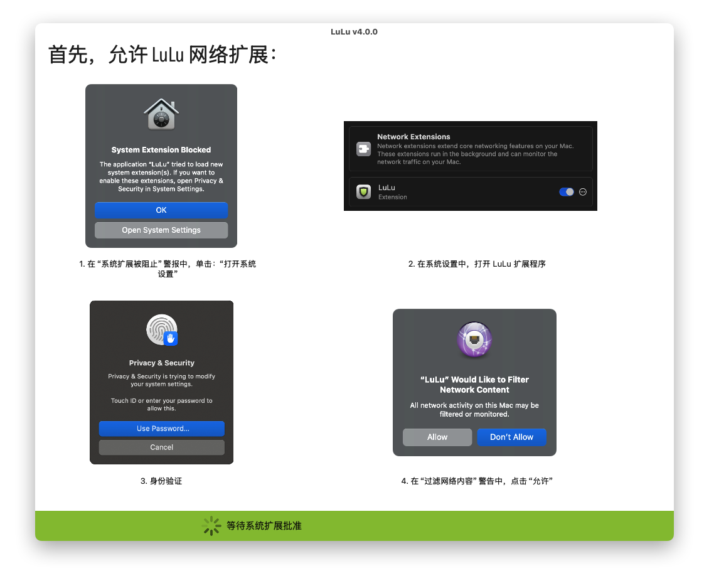Click the "Network extensions extend core networking" description
Image resolution: width=709 pixels, height=588 pixels.
coord(475,154)
